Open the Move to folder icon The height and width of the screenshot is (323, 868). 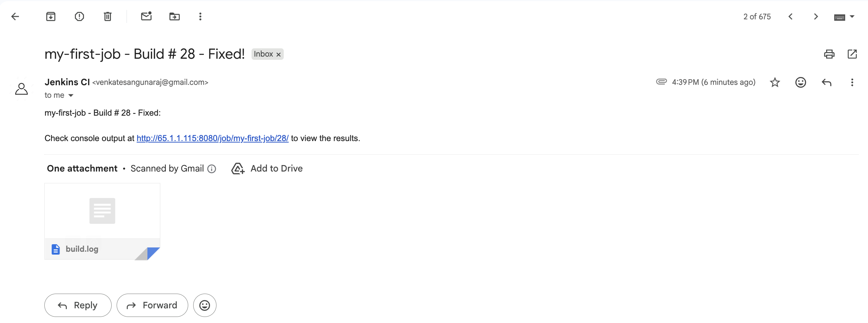click(x=175, y=16)
